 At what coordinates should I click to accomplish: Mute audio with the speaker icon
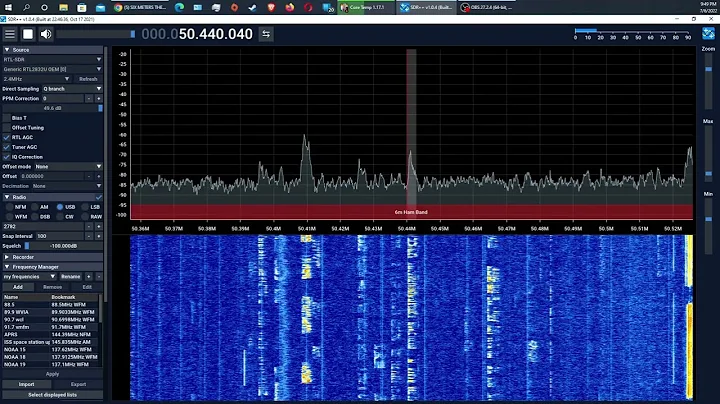coord(46,34)
